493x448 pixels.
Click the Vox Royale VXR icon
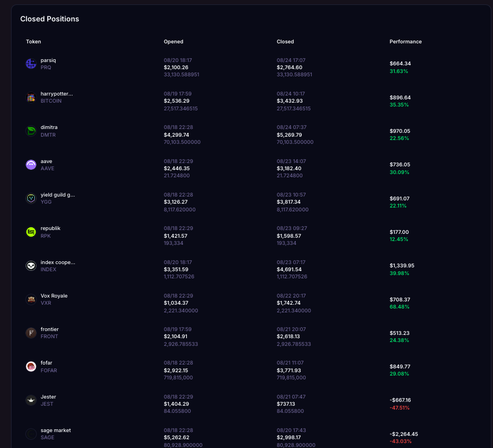(x=31, y=299)
